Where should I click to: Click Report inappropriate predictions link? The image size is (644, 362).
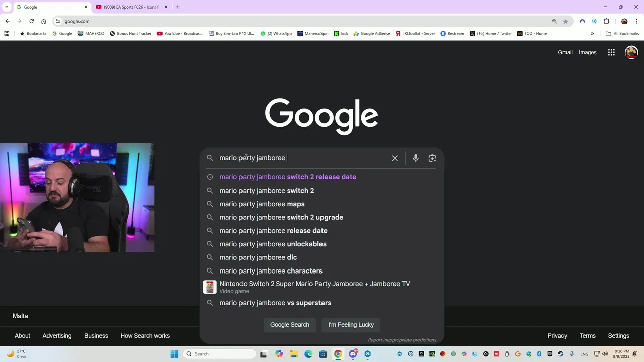402,340
